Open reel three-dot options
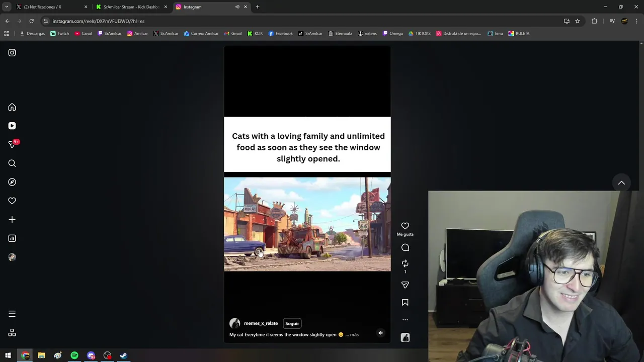This screenshot has height=362, width=644. [405, 320]
